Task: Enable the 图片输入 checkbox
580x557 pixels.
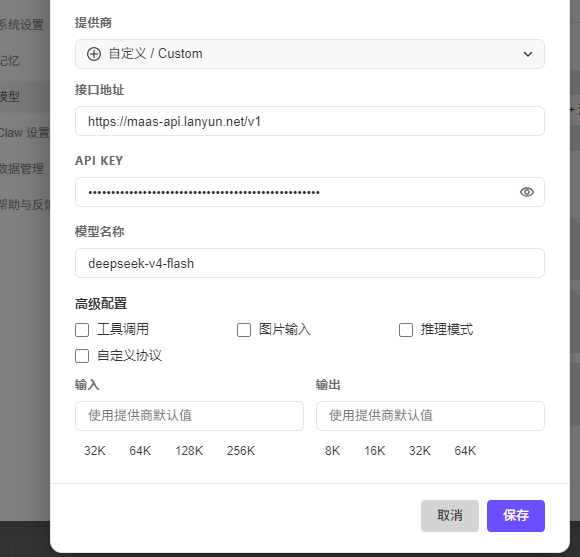Action: pyautogui.click(x=244, y=330)
